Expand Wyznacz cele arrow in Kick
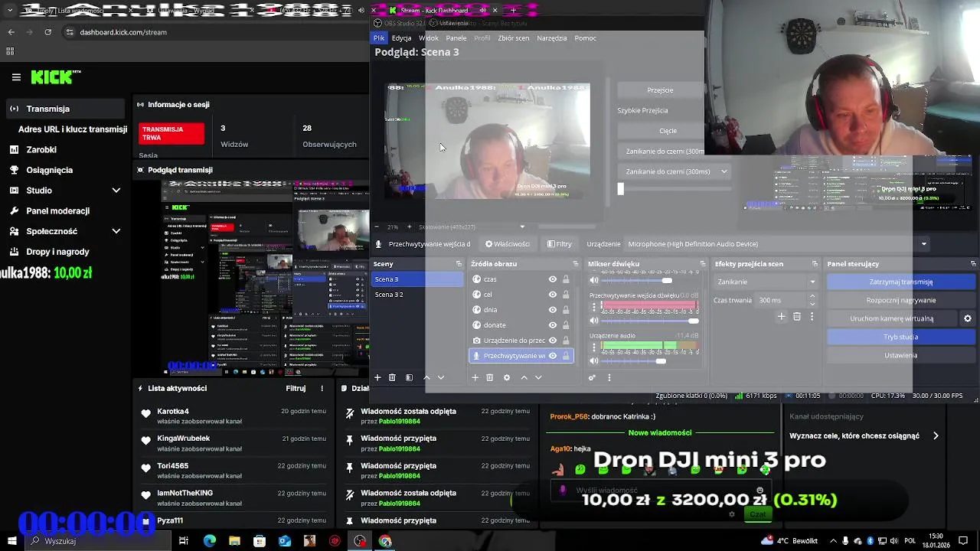Screen dimensions: 980x551 pyautogui.click(x=936, y=435)
